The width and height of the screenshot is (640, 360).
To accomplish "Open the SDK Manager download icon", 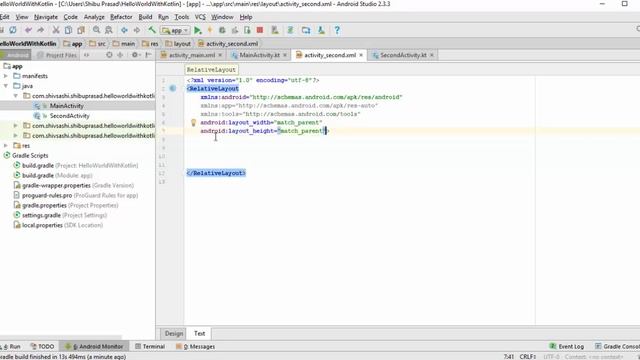I will point(321,30).
